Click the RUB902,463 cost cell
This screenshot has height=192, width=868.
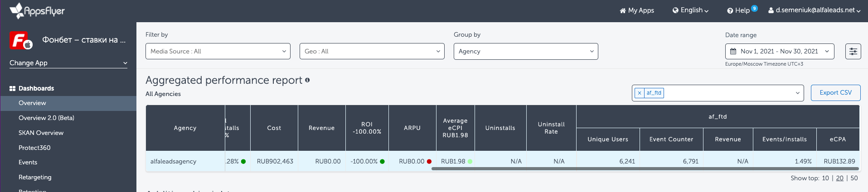[x=275, y=161]
